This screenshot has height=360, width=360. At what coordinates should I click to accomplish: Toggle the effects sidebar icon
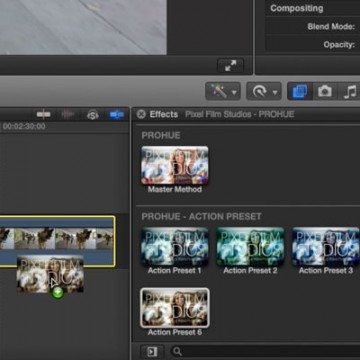pos(152,351)
